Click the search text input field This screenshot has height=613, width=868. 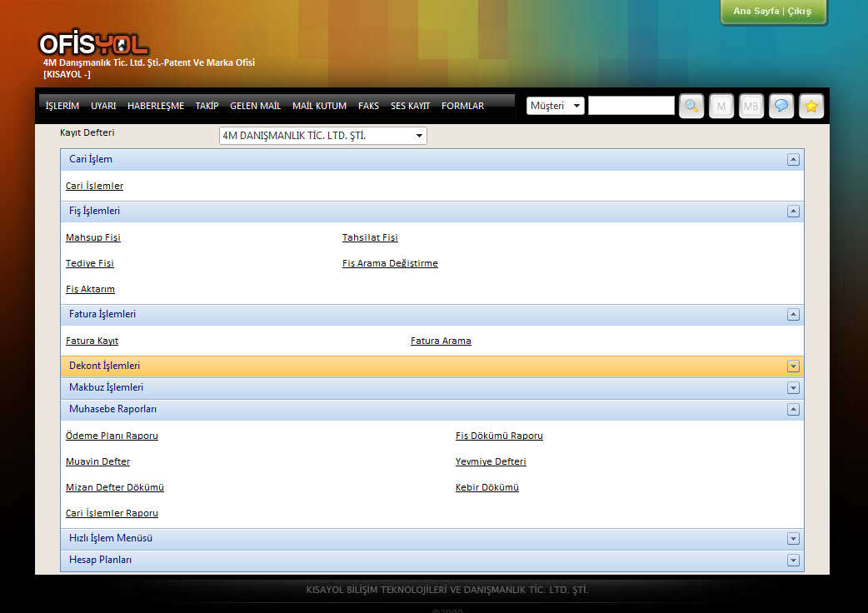pyautogui.click(x=631, y=106)
